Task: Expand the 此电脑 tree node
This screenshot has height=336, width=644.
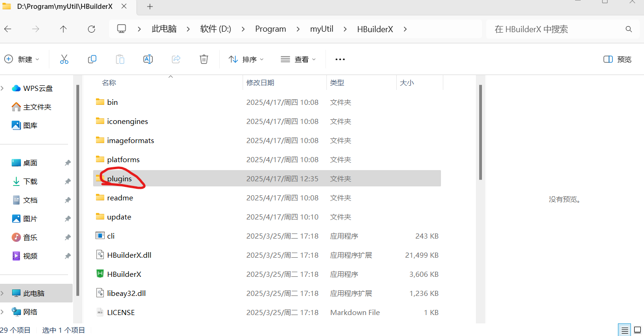Action: coord(2,293)
